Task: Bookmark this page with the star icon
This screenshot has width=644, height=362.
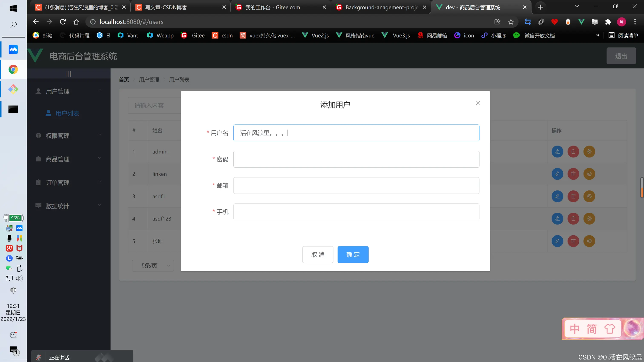Action: 511,22
